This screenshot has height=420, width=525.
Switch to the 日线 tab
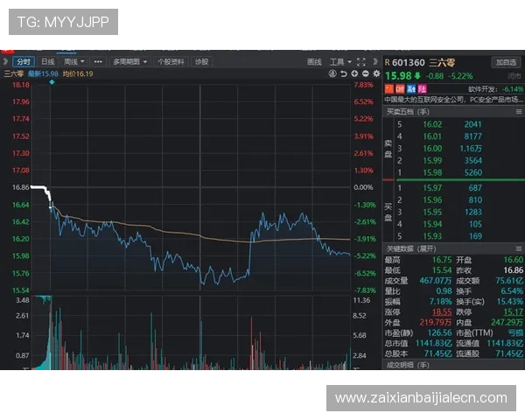pos(47,62)
